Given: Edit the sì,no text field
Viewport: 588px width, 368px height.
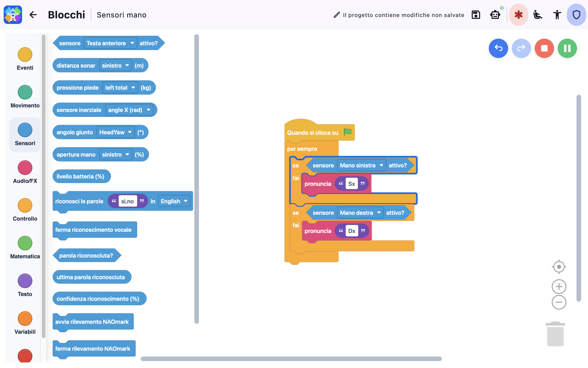Looking at the screenshot, I should click(127, 201).
